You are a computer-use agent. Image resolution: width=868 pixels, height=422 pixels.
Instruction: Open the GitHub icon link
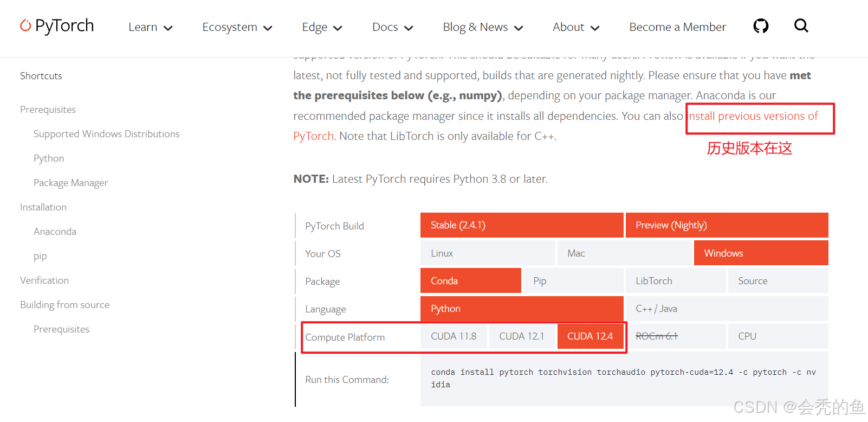pos(761,25)
